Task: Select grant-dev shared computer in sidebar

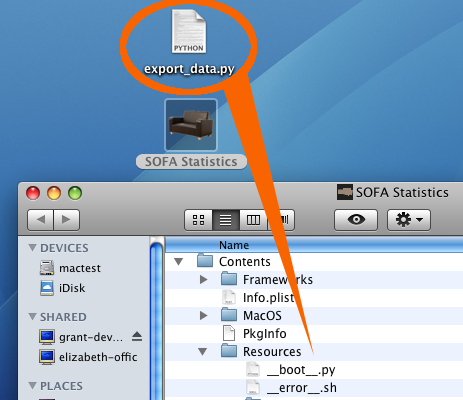Action: tap(81, 337)
